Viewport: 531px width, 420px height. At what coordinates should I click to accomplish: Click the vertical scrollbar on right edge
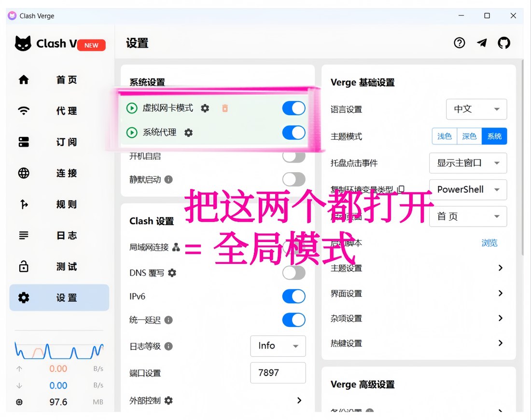click(523, 157)
